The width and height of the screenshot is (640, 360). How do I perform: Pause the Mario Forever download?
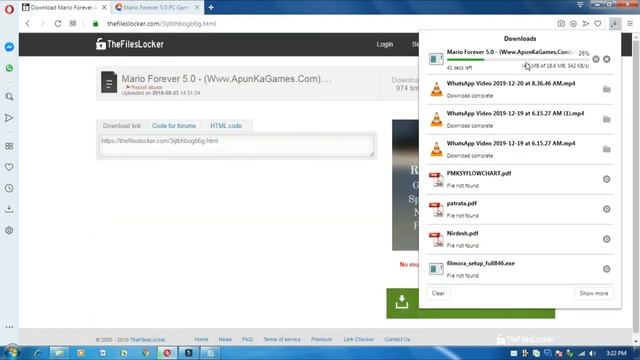(596, 59)
